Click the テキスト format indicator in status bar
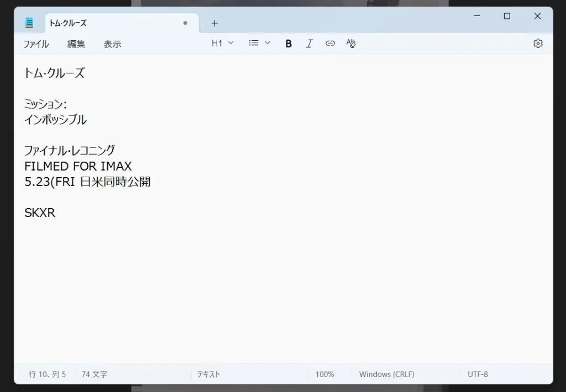Screen dimensions: 566x392 208,374
